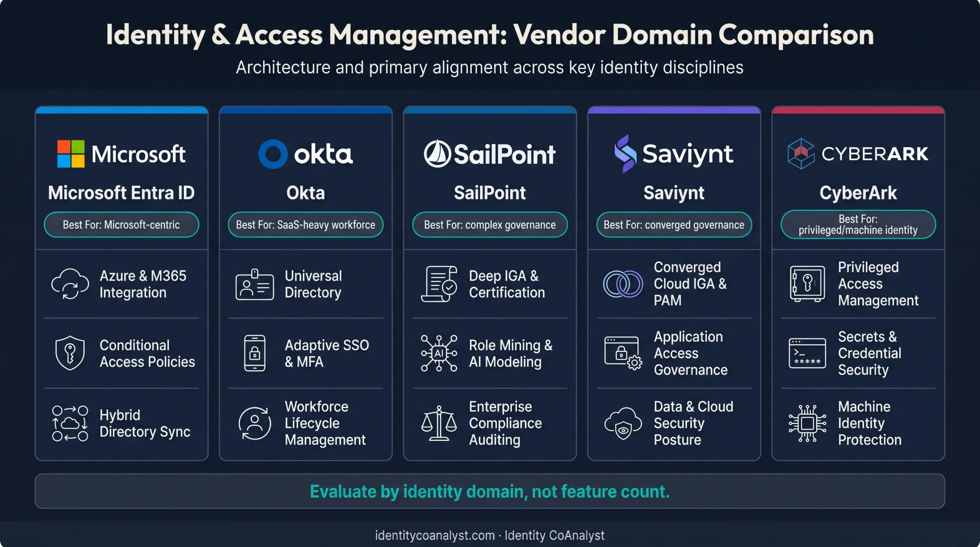Select the shield key icon for Conditional Access
The height and width of the screenshot is (547, 980).
tap(70, 353)
